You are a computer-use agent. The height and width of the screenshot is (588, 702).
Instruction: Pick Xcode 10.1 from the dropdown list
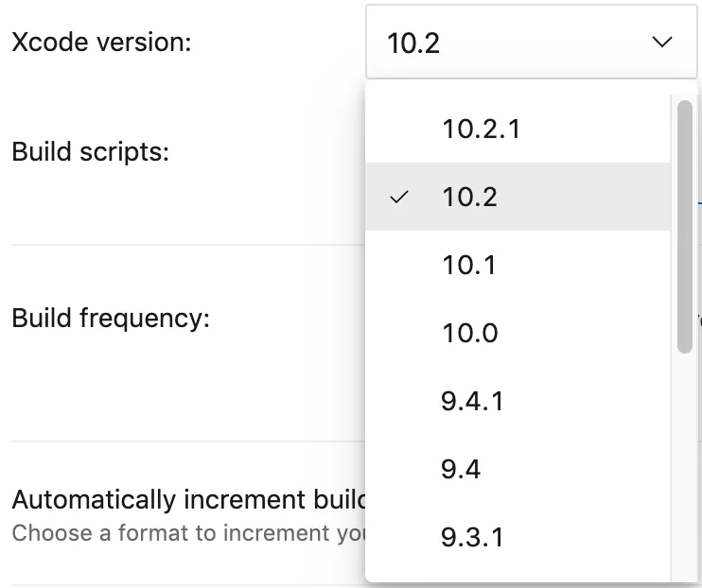pyautogui.click(x=469, y=265)
